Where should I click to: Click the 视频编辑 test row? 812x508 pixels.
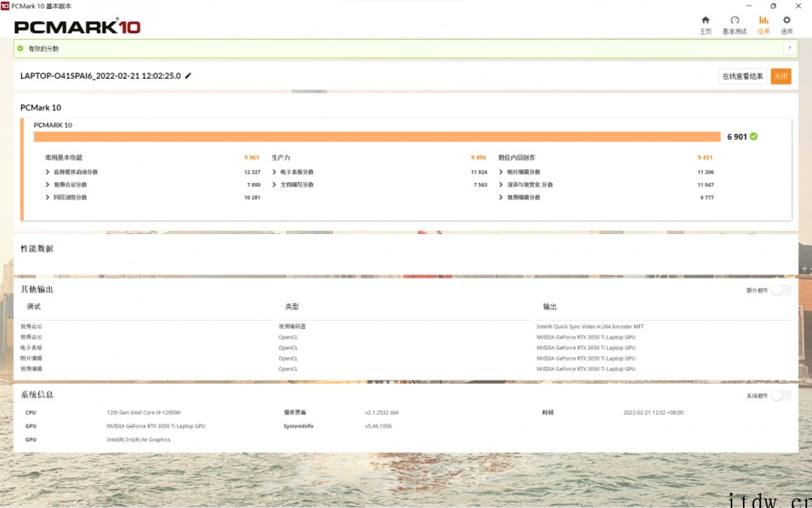click(x=31, y=369)
